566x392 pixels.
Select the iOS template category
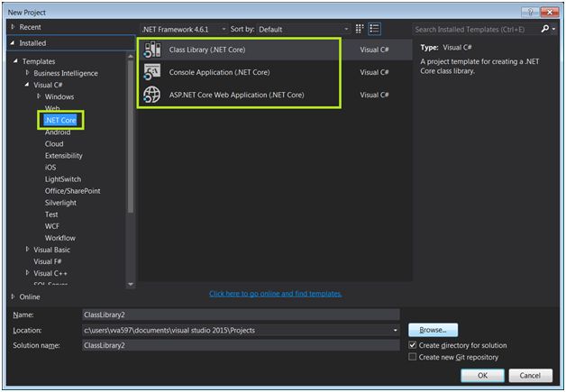(x=50, y=168)
